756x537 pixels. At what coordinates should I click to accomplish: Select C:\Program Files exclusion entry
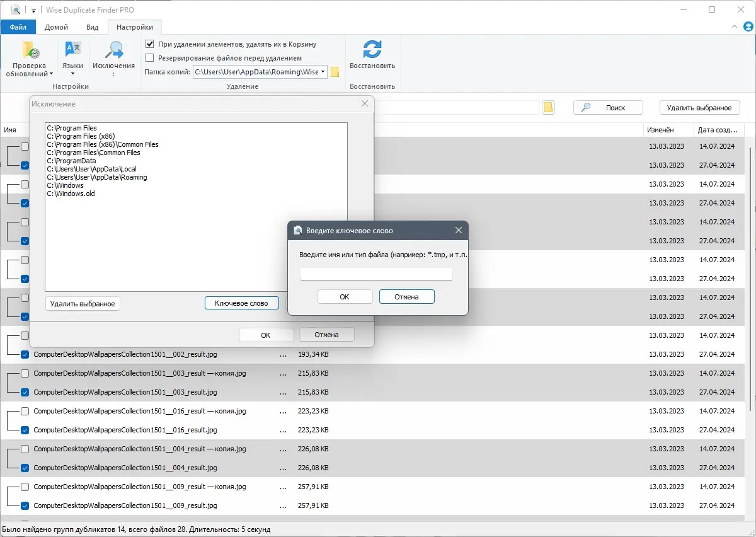coord(72,128)
